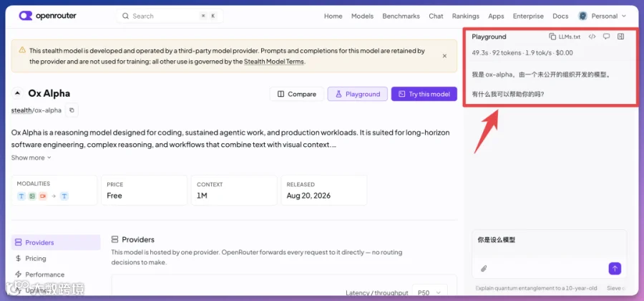Viewport: 644px width, 301px height.
Task: Open the Stealth Model Terms link
Action: (x=274, y=62)
